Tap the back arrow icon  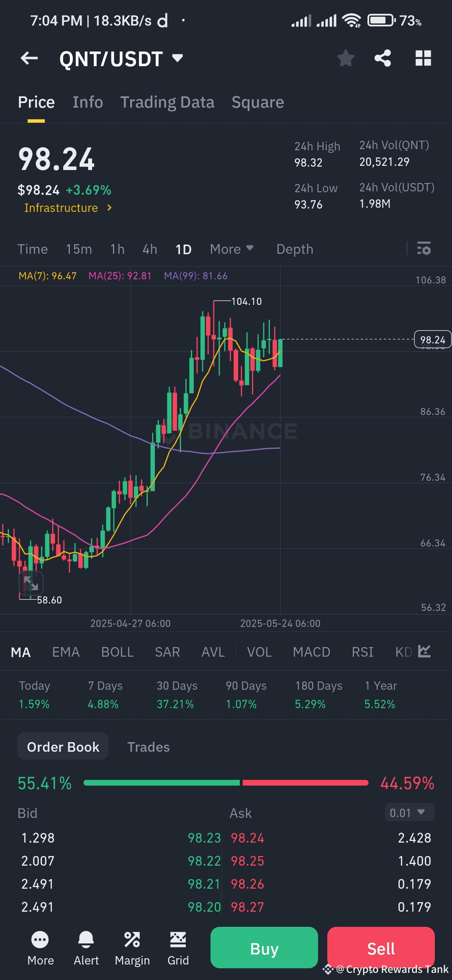pyautogui.click(x=29, y=58)
